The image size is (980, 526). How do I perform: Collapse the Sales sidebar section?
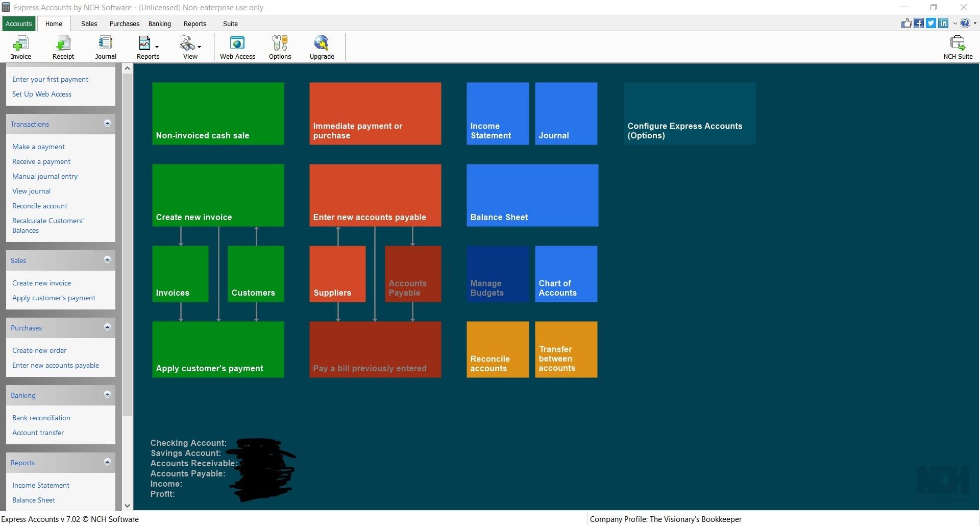107,259
